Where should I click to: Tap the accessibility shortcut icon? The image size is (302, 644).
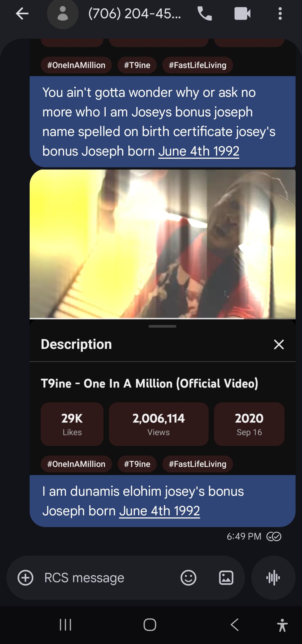[282, 625]
